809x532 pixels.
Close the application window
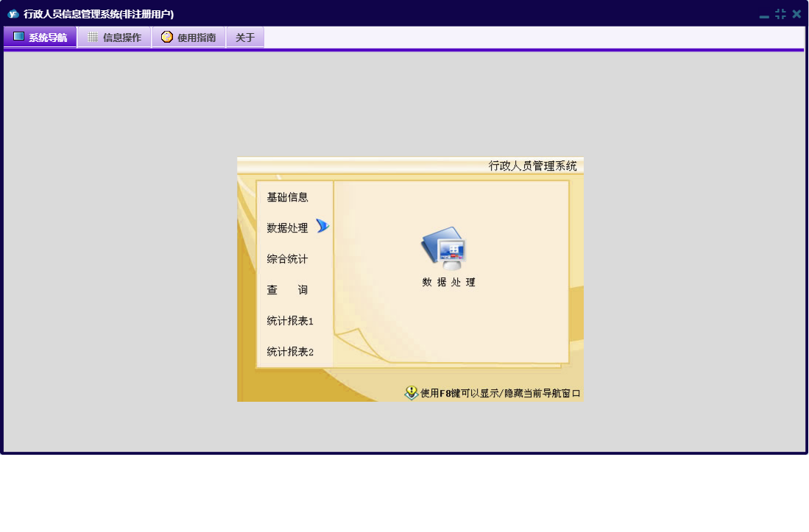point(796,14)
